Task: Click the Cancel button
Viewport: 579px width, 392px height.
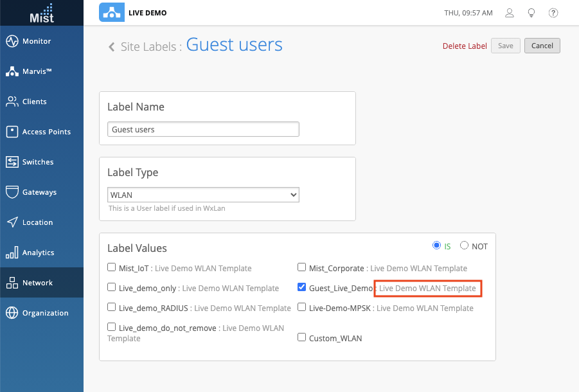Action: 542,46
